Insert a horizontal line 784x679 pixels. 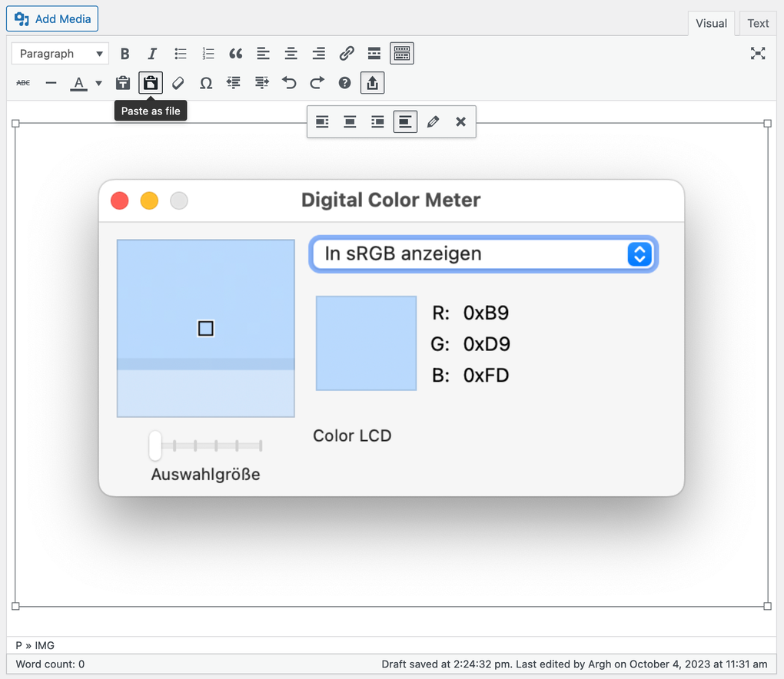(51, 83)
